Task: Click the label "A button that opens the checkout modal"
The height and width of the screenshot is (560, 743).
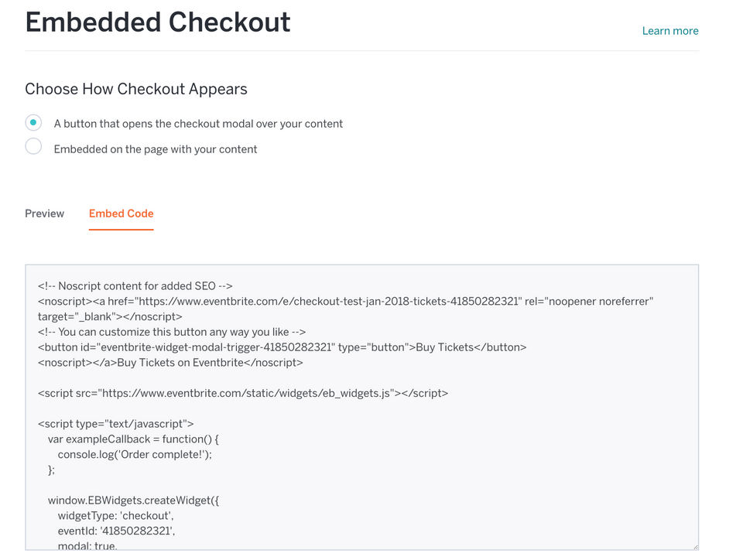Action: coord(198,124)
